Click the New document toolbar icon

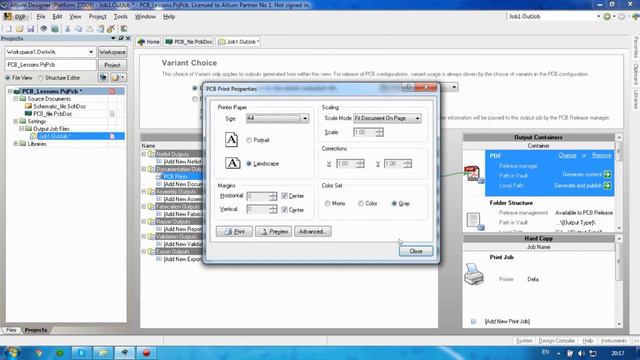(x=9, y=29)
